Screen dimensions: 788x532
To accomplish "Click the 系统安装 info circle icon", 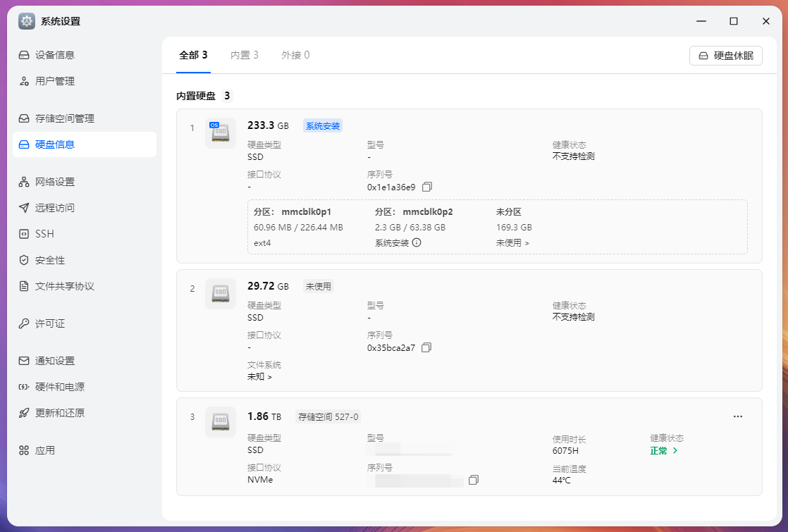I will click(x=417, y=242).
